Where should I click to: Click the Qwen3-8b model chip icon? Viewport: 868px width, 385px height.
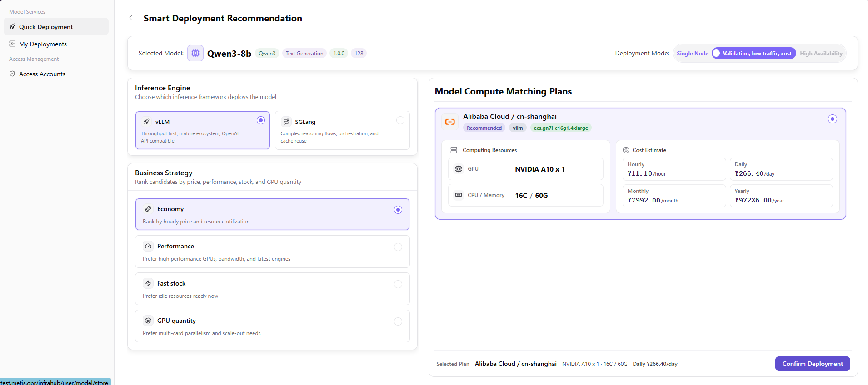[195, 53]
